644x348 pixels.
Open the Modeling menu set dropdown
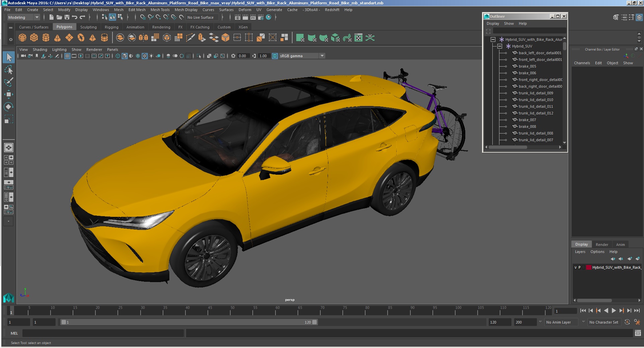click(23, 17)
